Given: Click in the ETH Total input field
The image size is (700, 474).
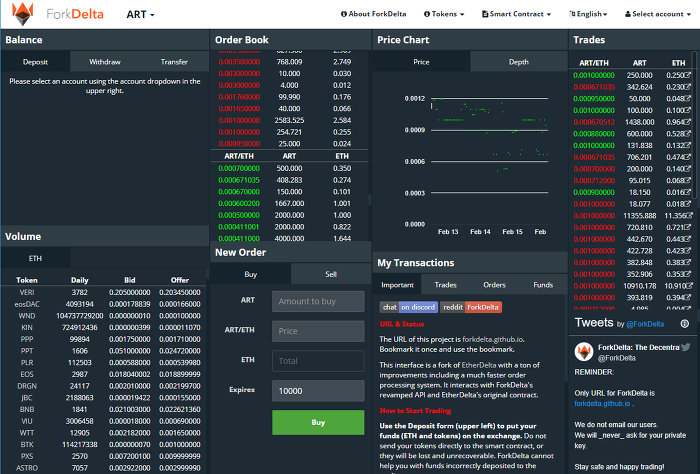Looking at the screenshot, I should click(x=318, y=361).
